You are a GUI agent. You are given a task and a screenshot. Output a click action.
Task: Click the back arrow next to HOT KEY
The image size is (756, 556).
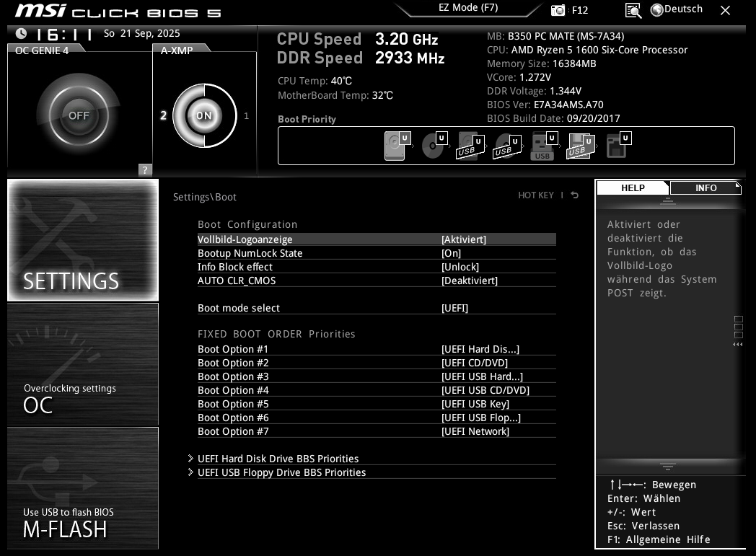coord(575,195)
